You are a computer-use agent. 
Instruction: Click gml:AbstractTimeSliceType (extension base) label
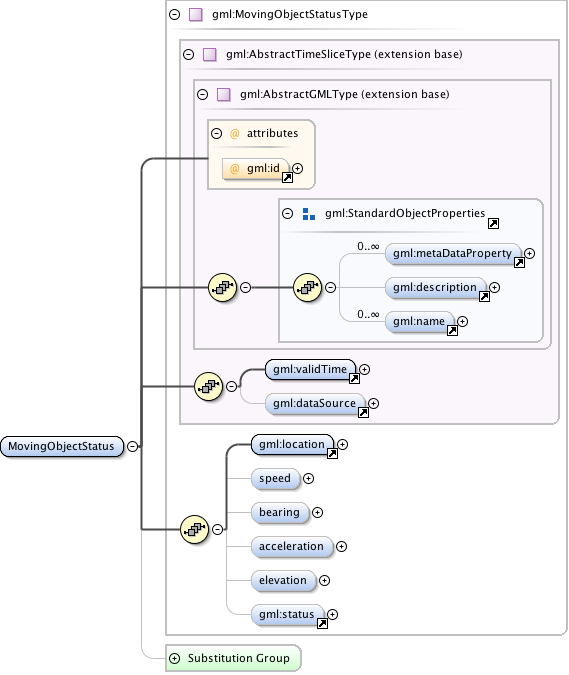(x=344, y=55)
